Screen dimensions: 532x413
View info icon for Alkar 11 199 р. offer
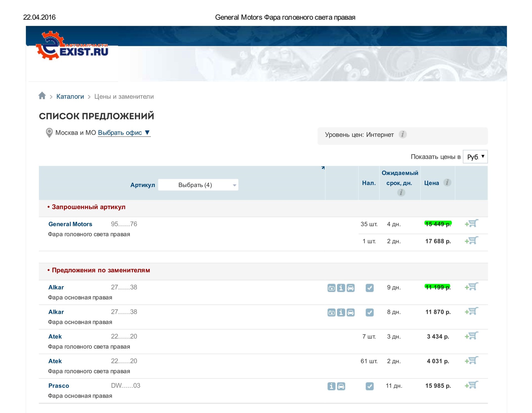tap(341, 288)
